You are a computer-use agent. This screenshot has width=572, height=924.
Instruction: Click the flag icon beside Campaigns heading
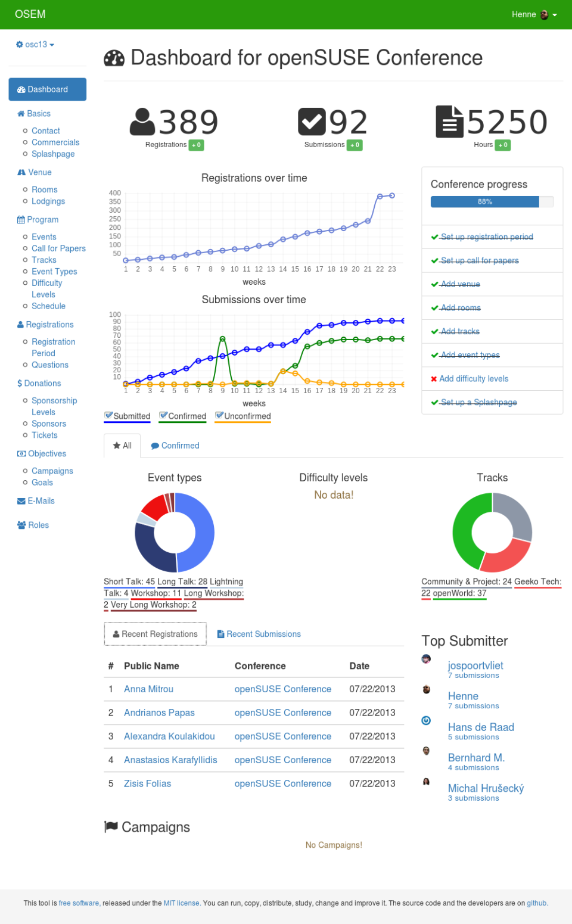111,827
